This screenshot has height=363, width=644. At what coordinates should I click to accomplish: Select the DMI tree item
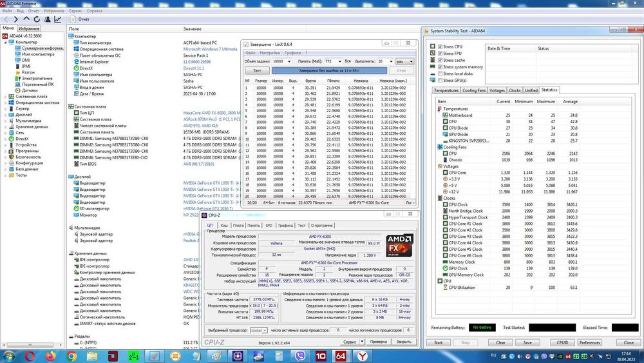[x=23, y=60]
